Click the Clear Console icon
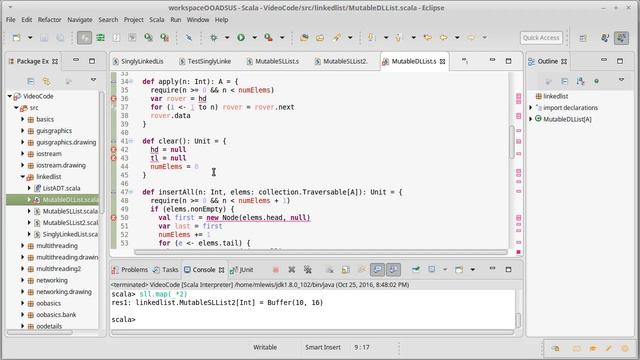Viewport: 640px width, 360px height. click(x=329, y=270)
